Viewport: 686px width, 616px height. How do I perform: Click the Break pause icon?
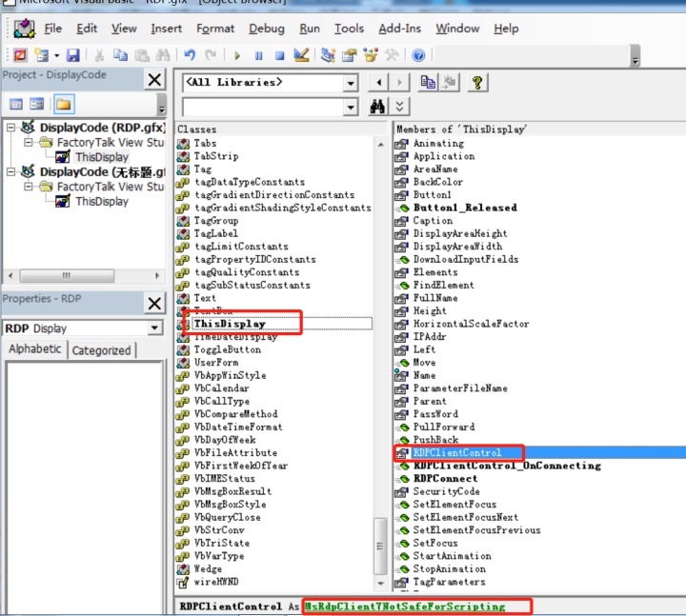pos(258,56)
